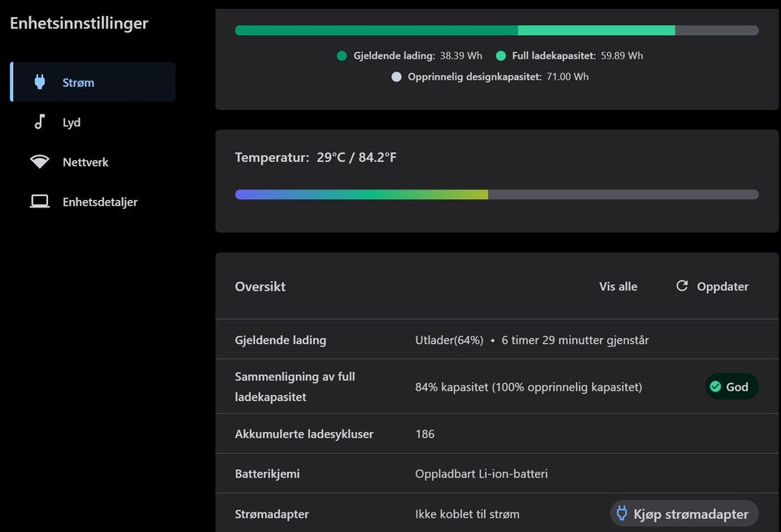Click the music note icon beside Lyd

pyautogui.click(x=39, y=121)
